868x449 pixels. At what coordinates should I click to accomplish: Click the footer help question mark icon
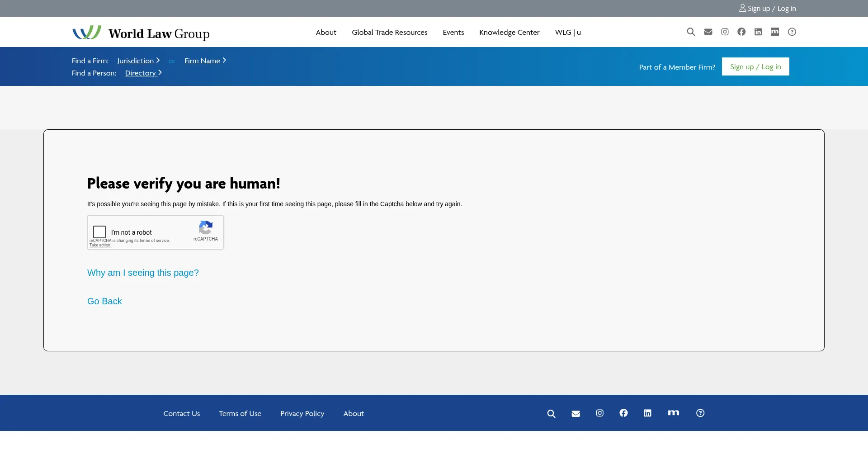click(x=700, y=413)
